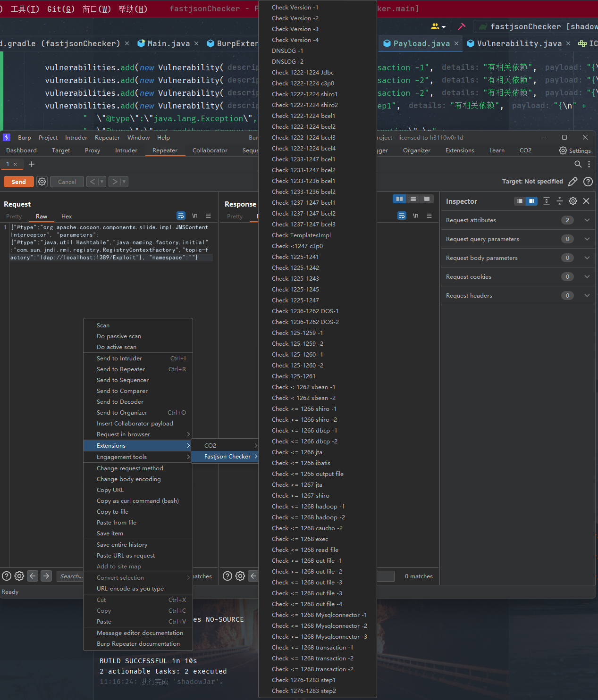Expand all Inspector sections icon
Image resolution: width=598 pixels, height=700 pixels.
[547, 201]
